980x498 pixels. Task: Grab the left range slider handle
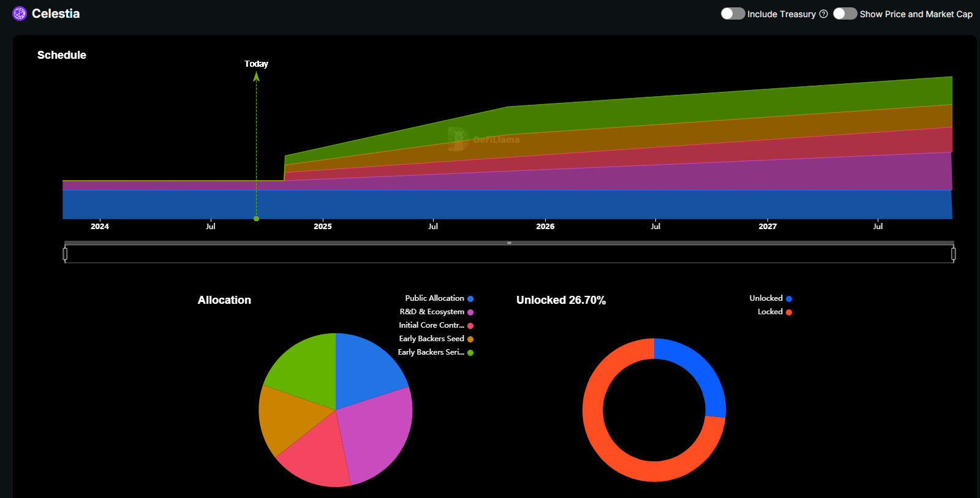(65, 254)
